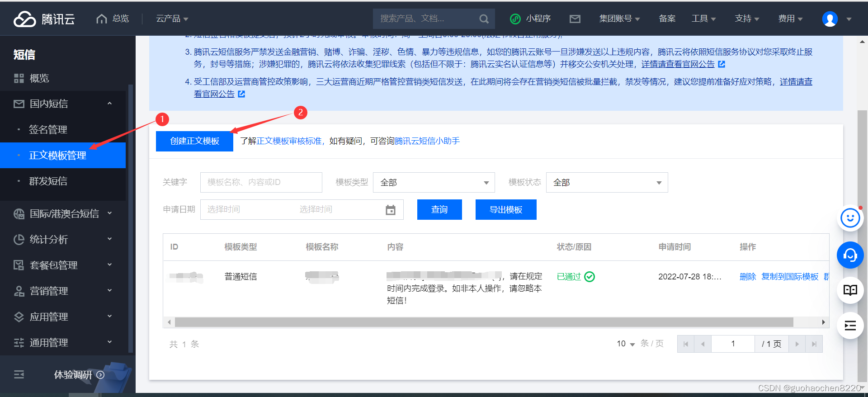Click the table horizontal scrollbar

(x=484, y=322)
